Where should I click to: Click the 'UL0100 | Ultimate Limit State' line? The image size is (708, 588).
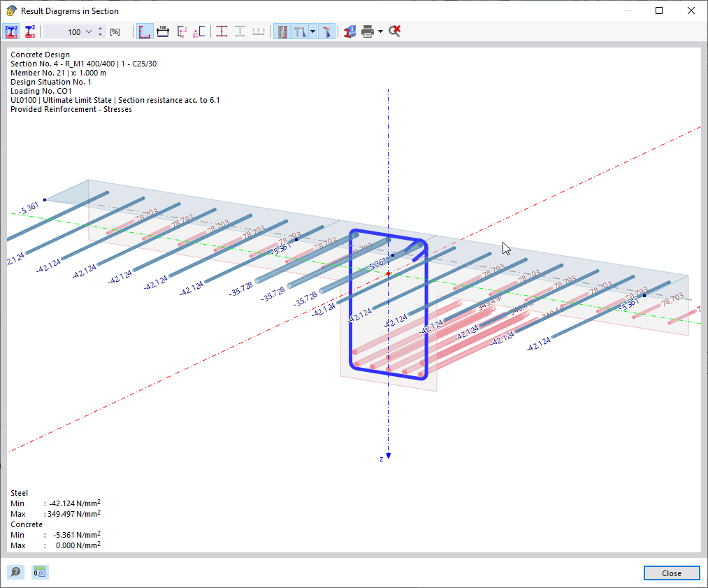pyautogui.click(x=115, y=100)
